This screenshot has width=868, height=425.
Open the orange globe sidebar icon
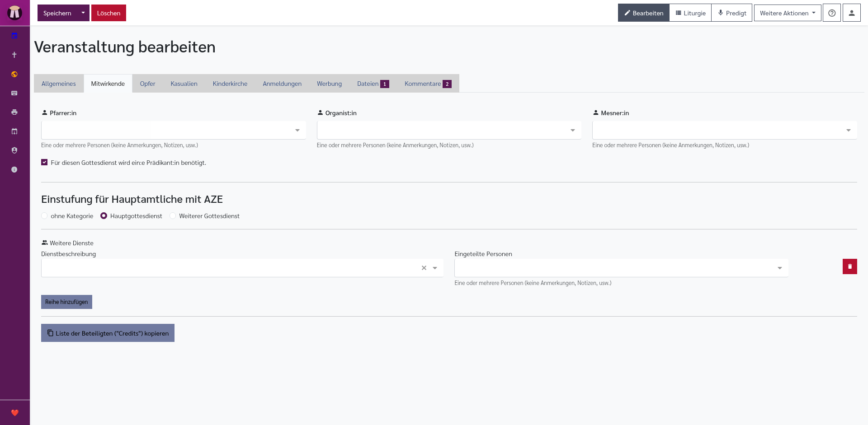click(14, 74)
